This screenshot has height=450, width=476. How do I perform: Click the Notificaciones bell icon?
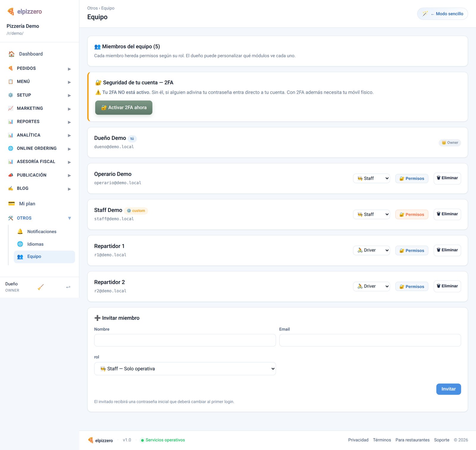(20, 232)
